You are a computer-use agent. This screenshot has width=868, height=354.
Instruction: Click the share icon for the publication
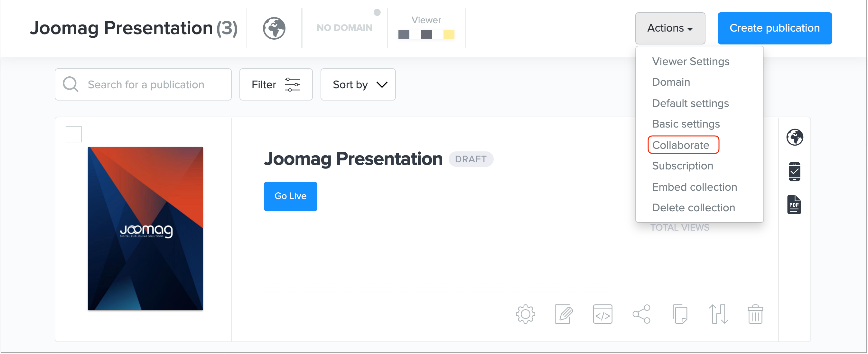click(641, 314)
